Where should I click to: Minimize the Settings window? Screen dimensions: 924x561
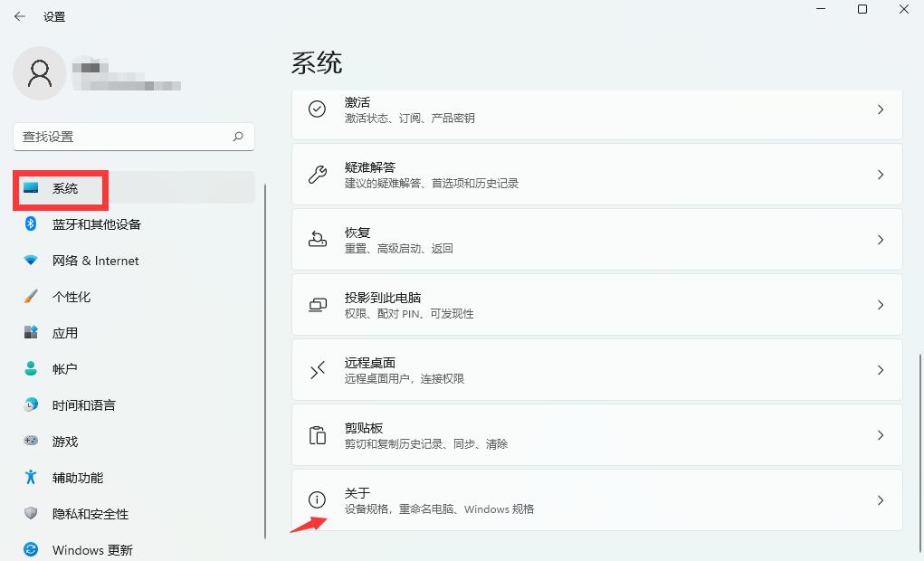point(821,9)
